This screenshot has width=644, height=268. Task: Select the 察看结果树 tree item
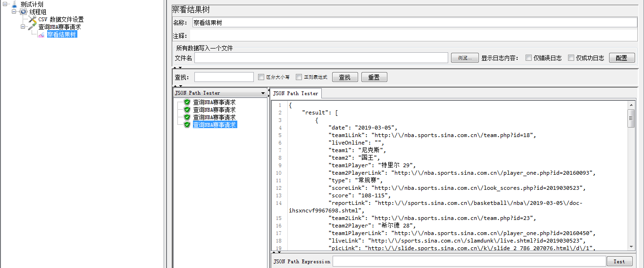[x=62, y=34]
